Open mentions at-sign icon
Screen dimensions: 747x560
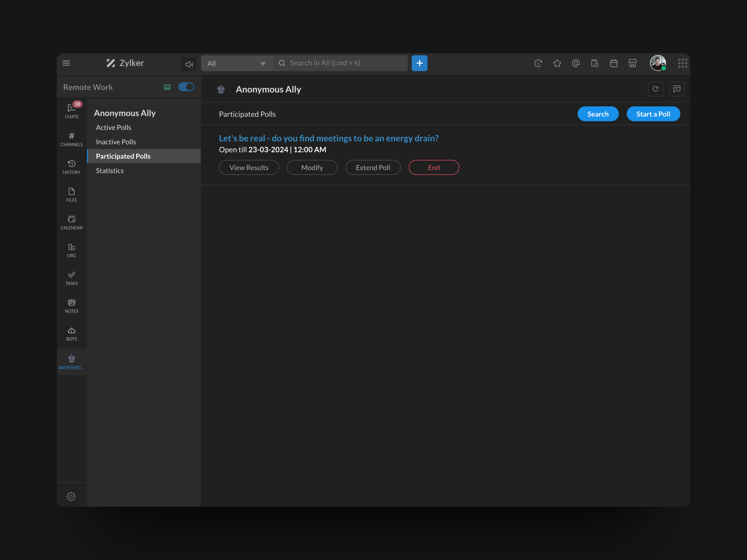click(x=576, y=63)
